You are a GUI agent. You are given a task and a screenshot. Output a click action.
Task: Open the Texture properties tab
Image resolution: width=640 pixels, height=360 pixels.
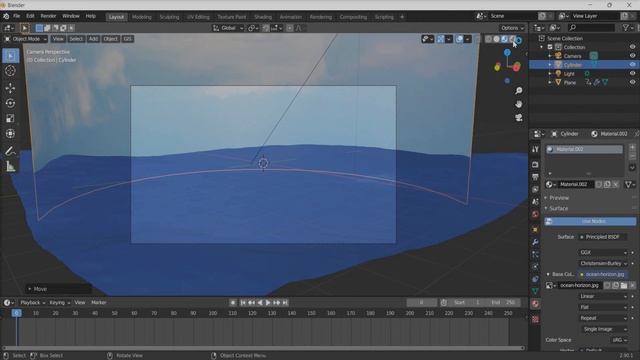coord(535,320)
